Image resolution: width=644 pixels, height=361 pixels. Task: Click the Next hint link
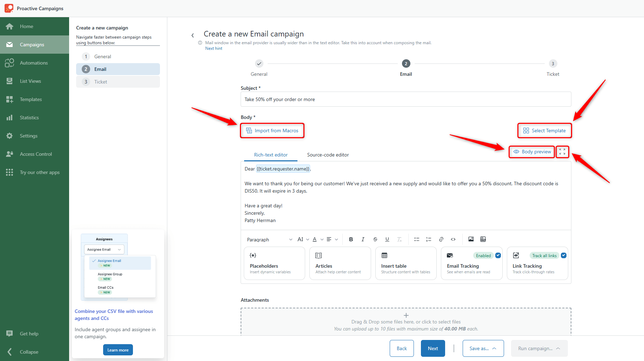(x=214, y=48)
